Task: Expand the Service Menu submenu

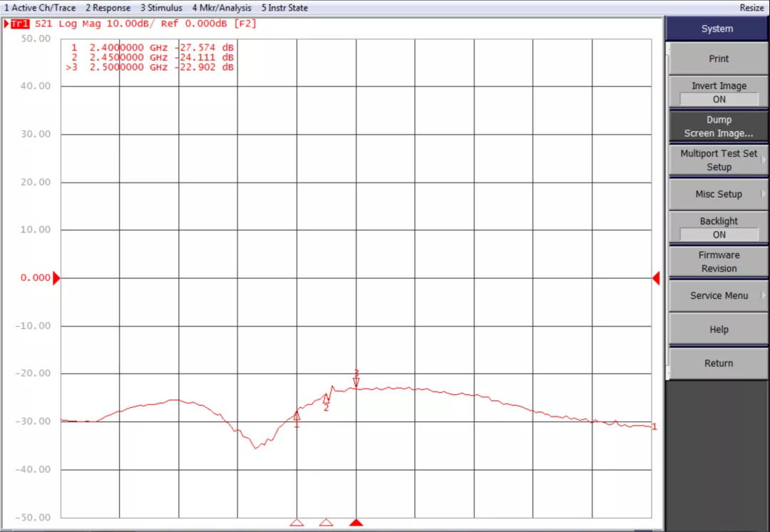Action: click(x=719, y=296)
